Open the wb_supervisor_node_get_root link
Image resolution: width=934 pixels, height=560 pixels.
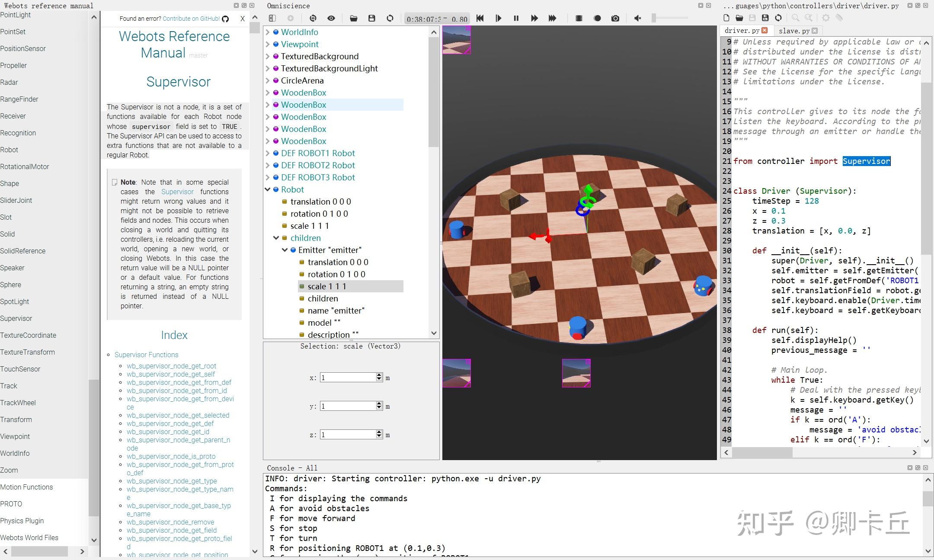click(x=171, y=366)
